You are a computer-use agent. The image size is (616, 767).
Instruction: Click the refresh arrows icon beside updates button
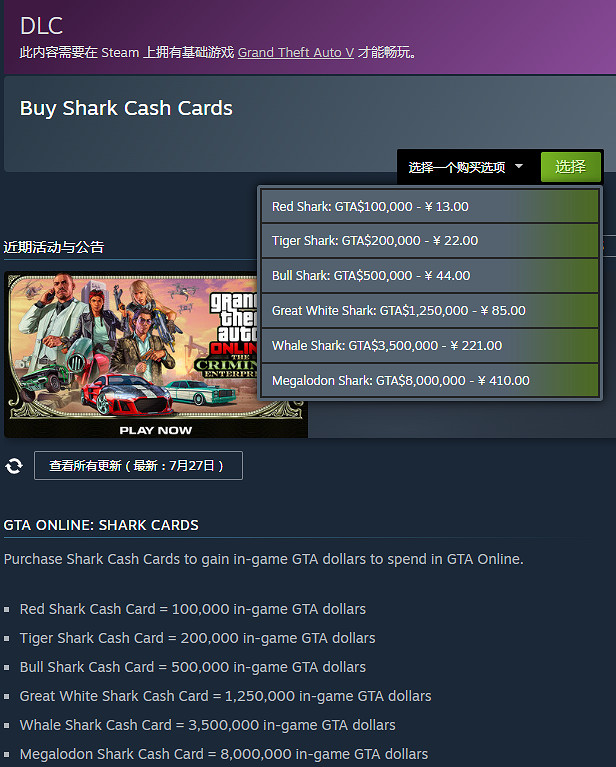(14, 466)
